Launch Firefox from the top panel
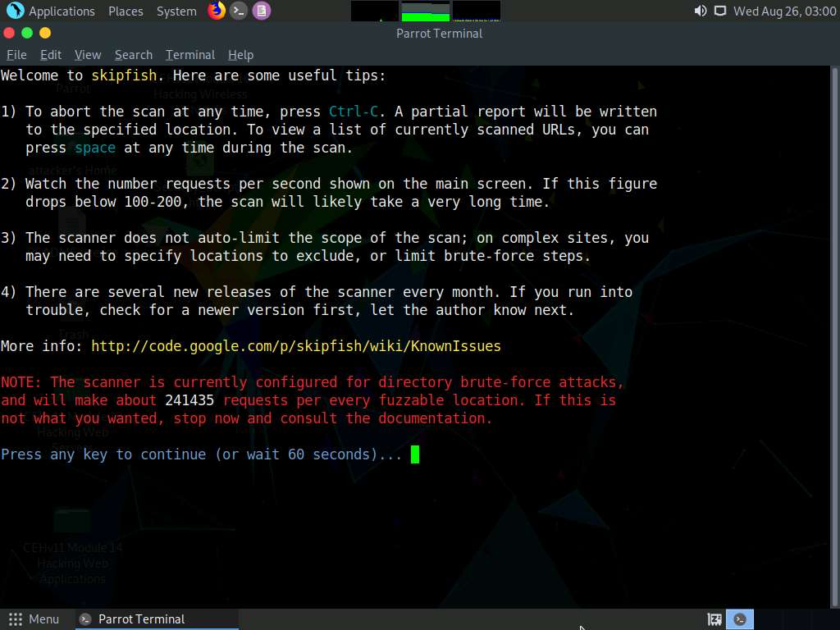This screenshot has height=630, width=840. (x=217, y=10)
